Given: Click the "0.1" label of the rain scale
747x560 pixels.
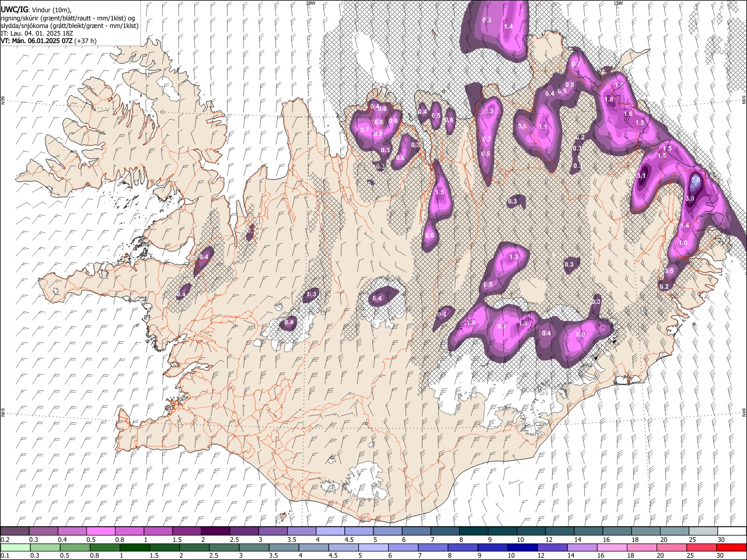Looking at the screenshot, I should tap(5, 555).
